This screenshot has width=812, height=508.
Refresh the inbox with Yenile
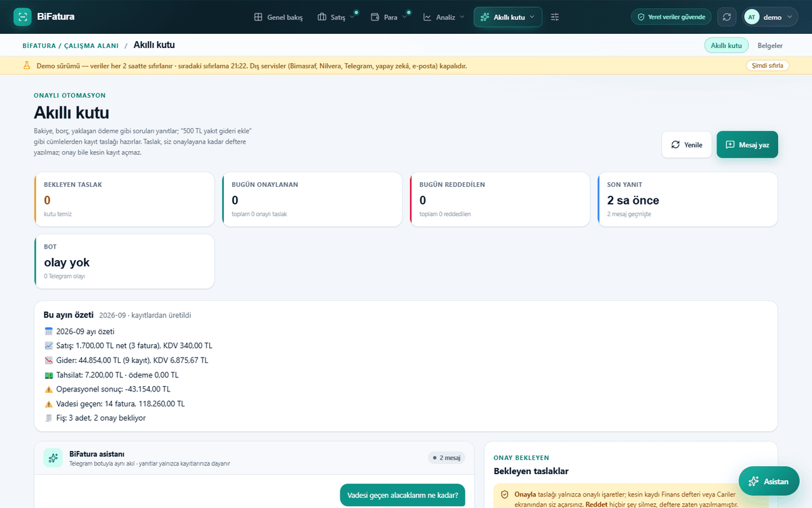[687, 144]
